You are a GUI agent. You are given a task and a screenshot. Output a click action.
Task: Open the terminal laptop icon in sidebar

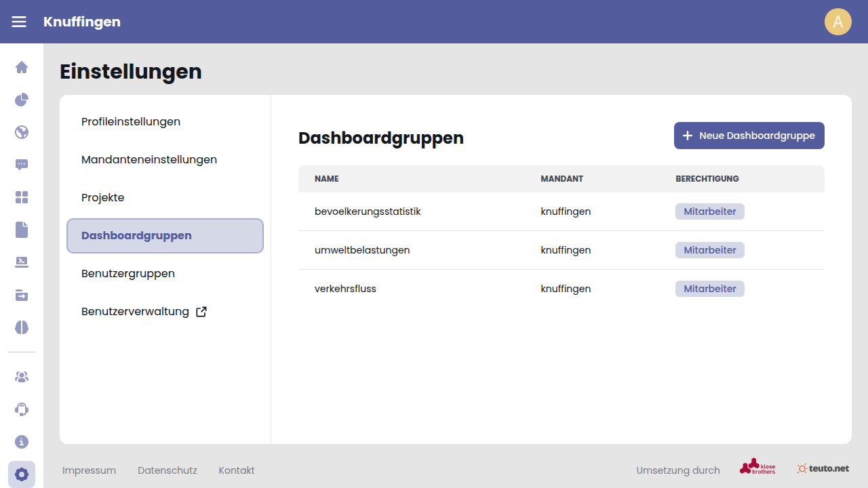(22, 262)
